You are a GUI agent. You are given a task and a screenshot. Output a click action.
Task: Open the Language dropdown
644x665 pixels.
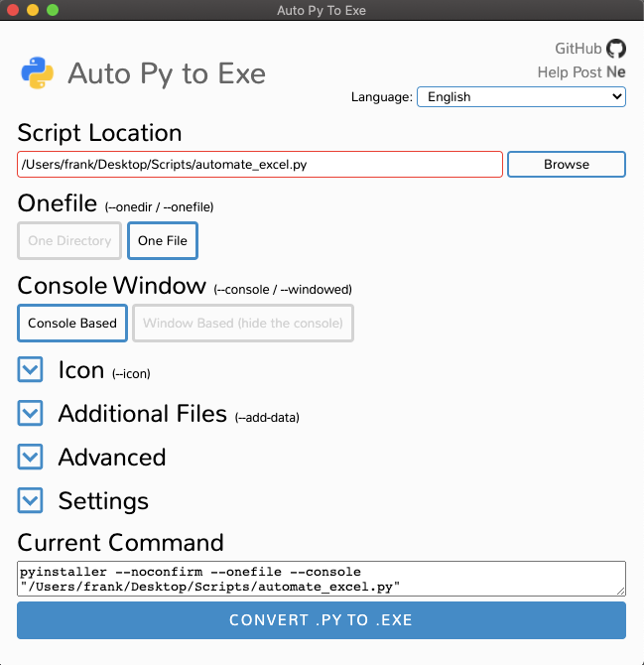[521, 96]
